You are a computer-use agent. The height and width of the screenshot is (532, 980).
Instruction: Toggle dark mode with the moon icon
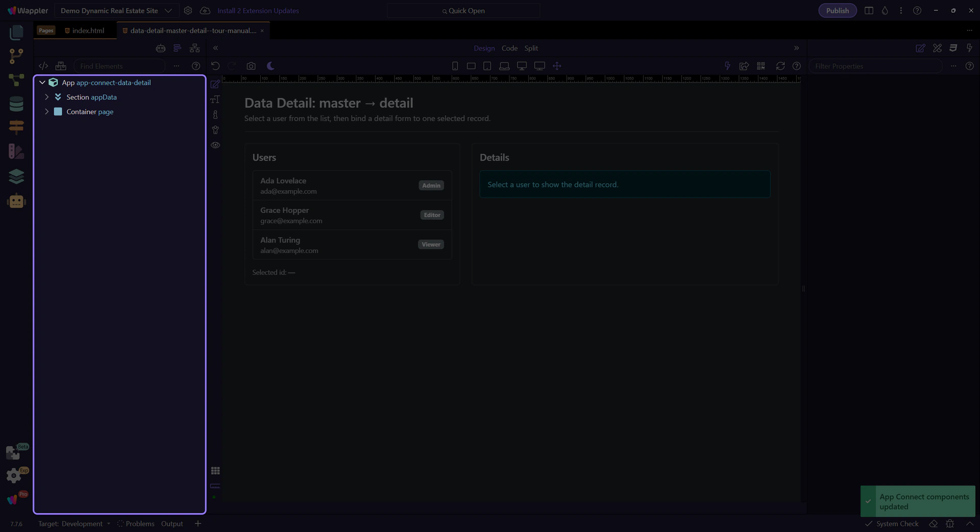click(x=271, y=66)
